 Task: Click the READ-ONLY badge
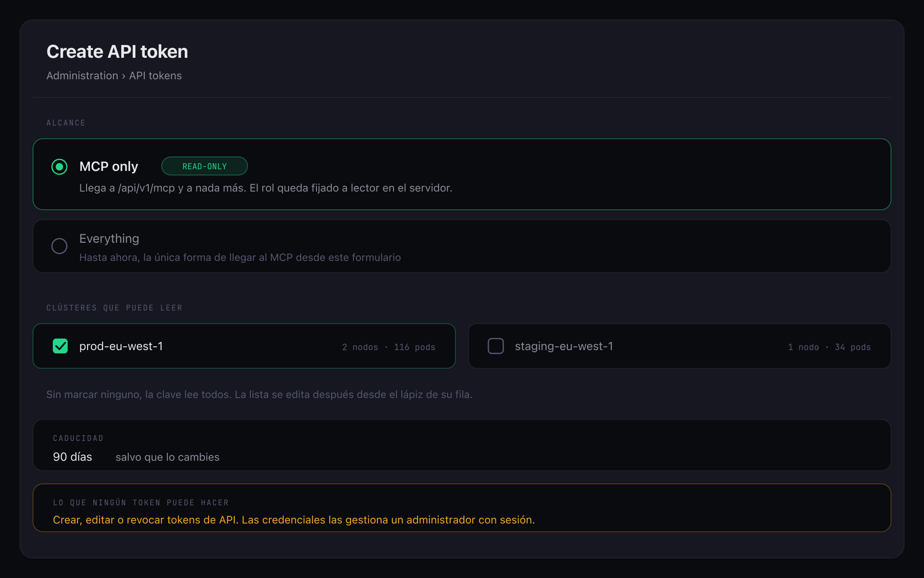pos(205,166)
